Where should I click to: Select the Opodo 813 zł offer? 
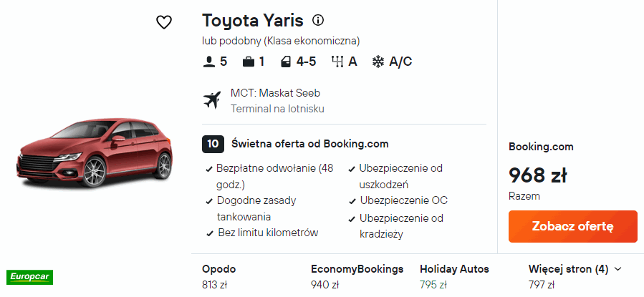219,277
